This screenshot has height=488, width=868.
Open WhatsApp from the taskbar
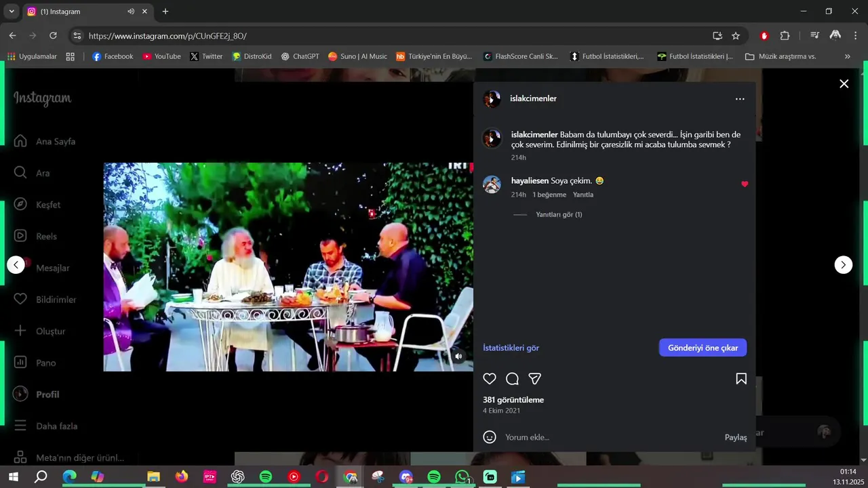coord(462,477)
